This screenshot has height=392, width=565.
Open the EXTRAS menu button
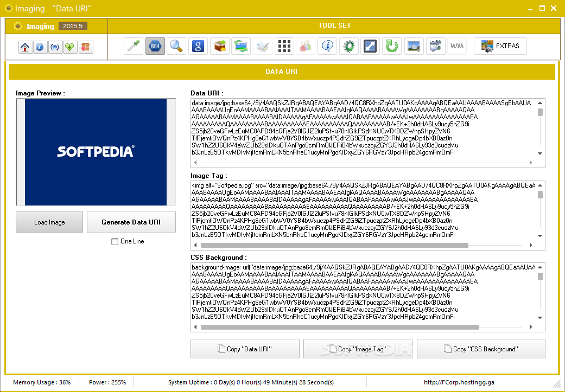click(x=500, y=46)
